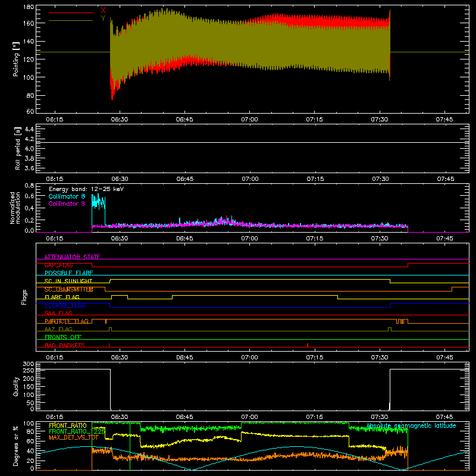This screenshot has width=476, height=476.
Task: Click the red X legend line
Action: (x=71, y=12)
